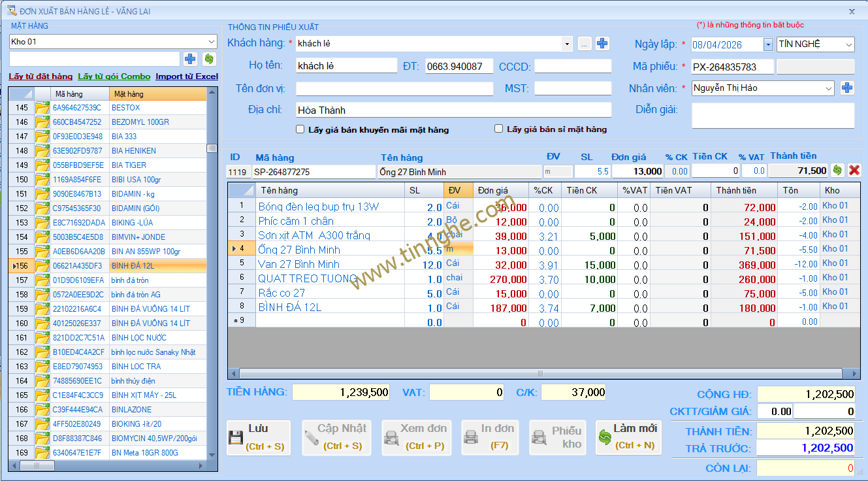The height and width of the screenshot is (481, 868).
Task: Open the Ngày lập date picker dropdown
Action: tap(768, 44)
